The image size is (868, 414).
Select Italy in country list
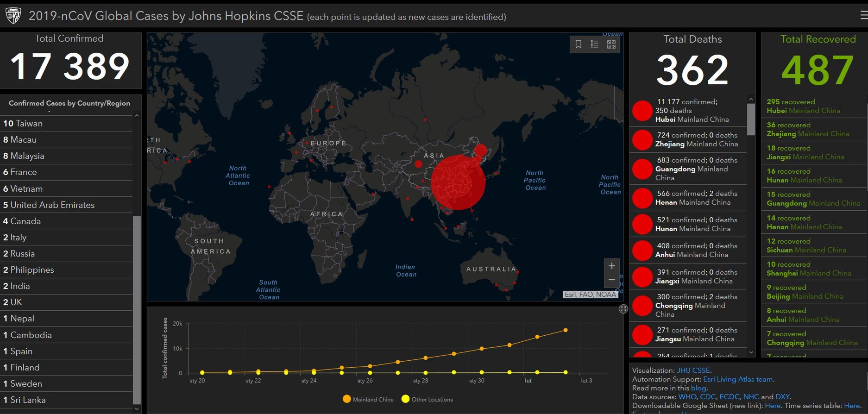(x=67, y=238)
